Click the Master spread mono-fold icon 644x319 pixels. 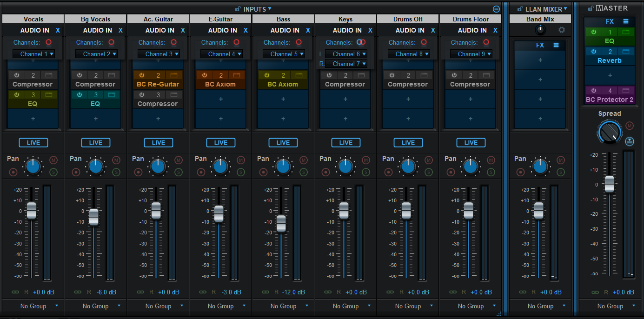[630, 141]
